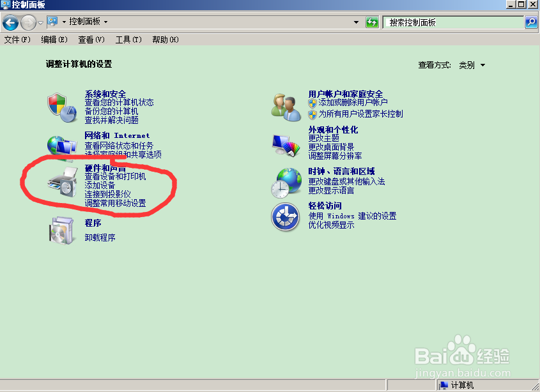Viewport: 540px width, 392px height.
Task: Open the Hardware and Sound printer icon
Action: pos(63,183)
